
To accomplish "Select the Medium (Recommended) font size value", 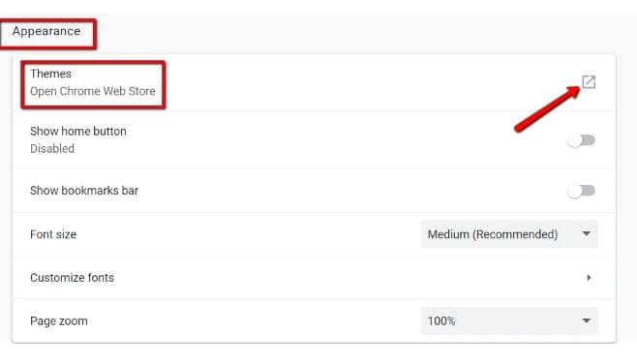I will coord(493,234).
